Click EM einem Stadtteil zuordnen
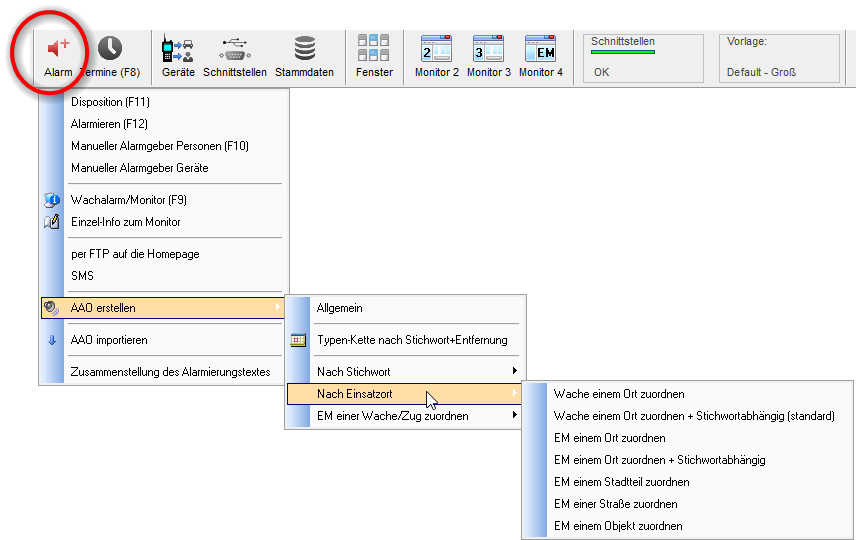This screenshot has height=540, width=856. point(621,482)
